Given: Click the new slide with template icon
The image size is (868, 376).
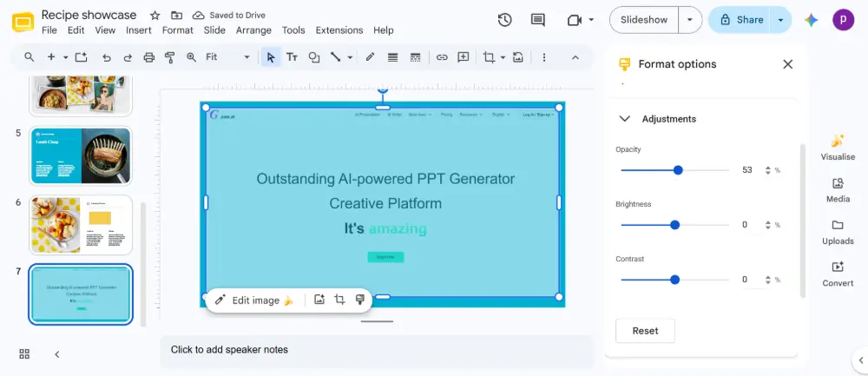Looking at the screenshot, I should click(x=82, y=57).
